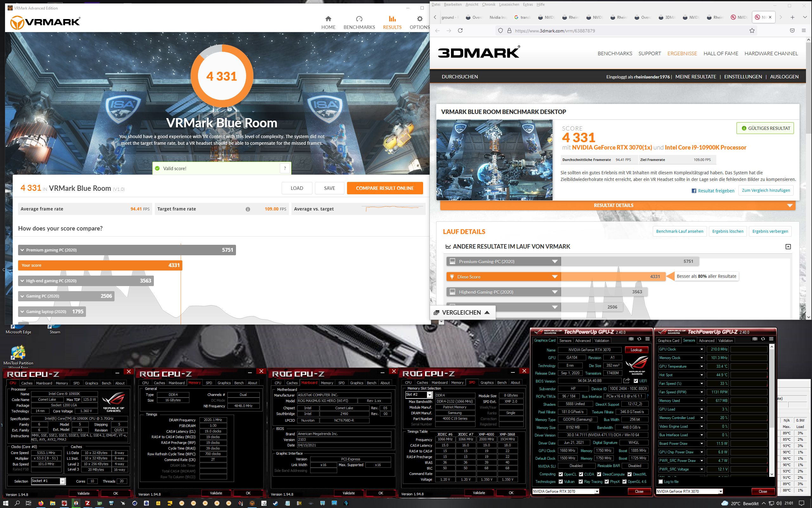Click the Windows Start button
The width and height of the screenshot is (812, 508).
(6, 503)
